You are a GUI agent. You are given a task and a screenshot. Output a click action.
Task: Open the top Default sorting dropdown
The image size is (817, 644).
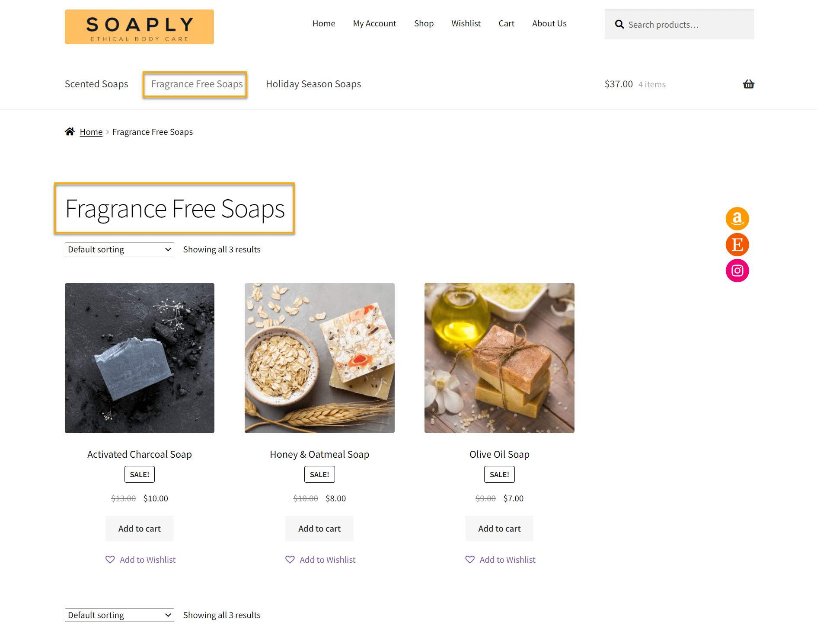pyautogui.click(x=119, y=249)
